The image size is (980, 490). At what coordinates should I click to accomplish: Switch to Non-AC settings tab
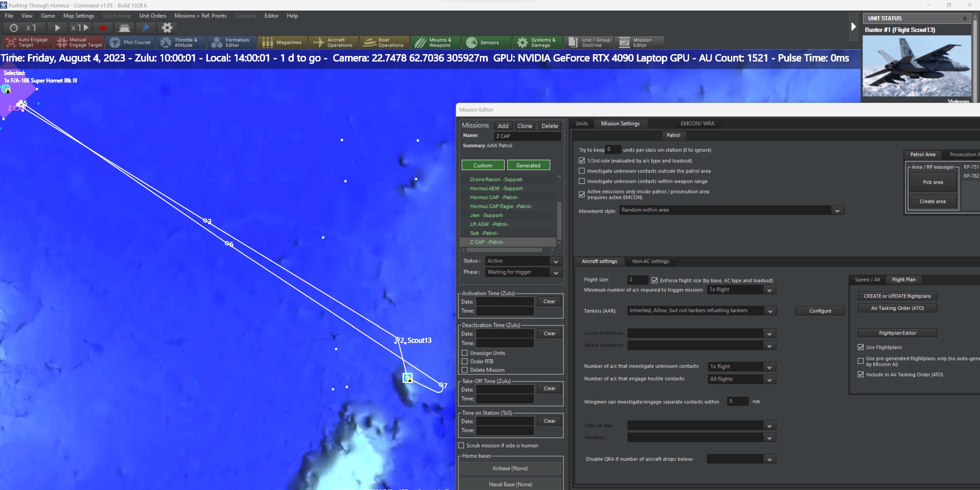tap(651, 261)
